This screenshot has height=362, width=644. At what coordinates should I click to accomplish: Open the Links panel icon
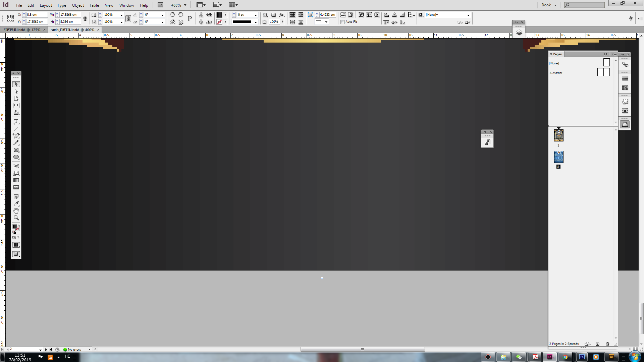click(x=625, y=64)
